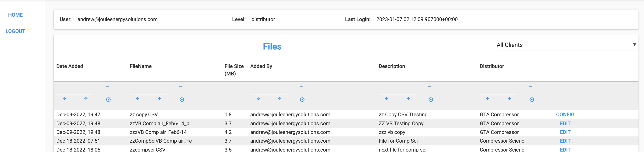The width and height of the screenshot is (644, 152).
Task: Sort FileName column with up arrow
Action: [x=159, y=99]
